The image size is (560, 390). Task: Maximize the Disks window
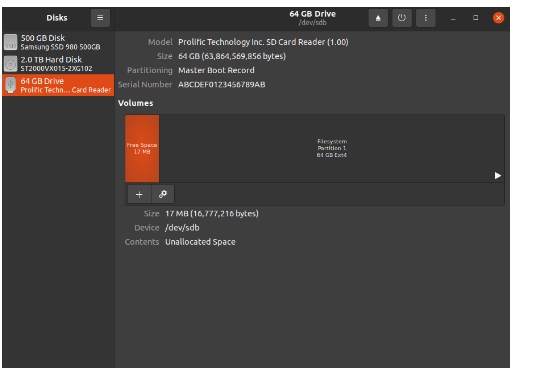[x=475, y=18]
